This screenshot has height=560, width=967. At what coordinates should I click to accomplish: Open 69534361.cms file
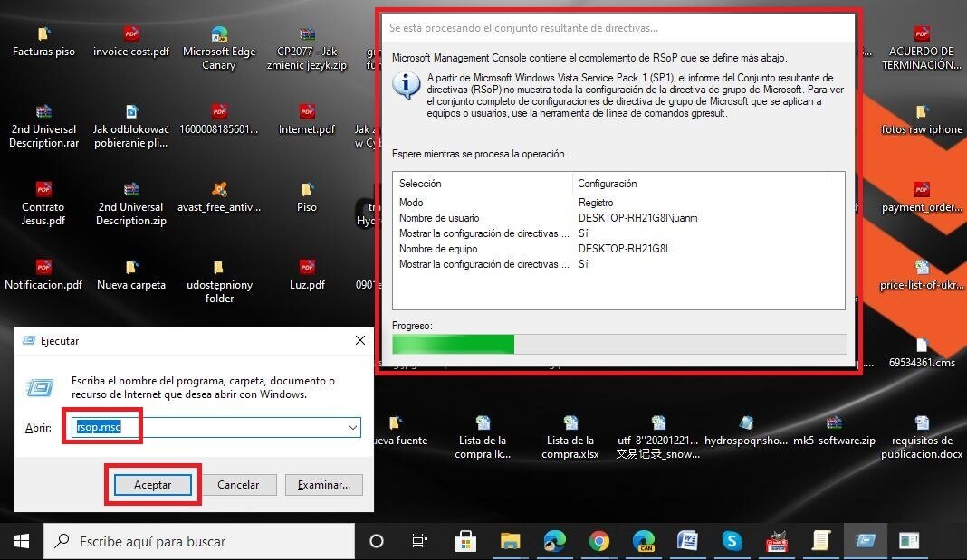[922, 353]
